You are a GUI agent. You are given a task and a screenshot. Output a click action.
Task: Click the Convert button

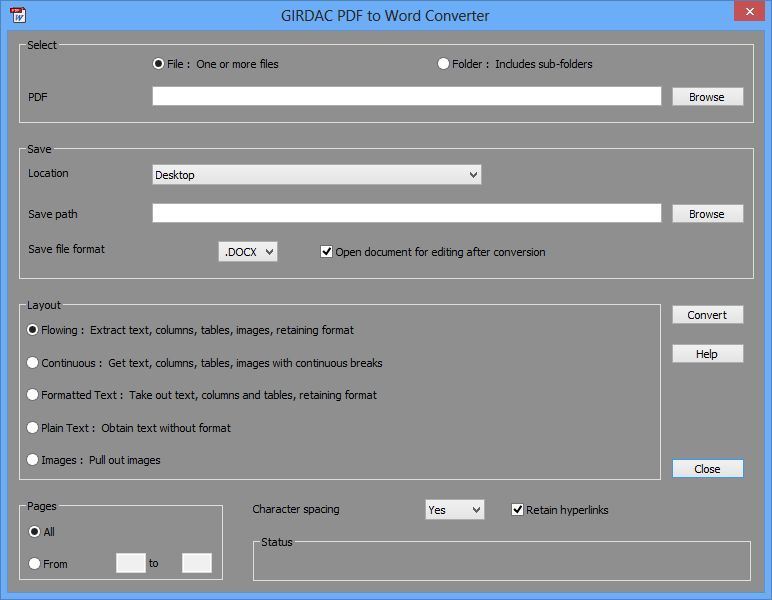(708, 315)
